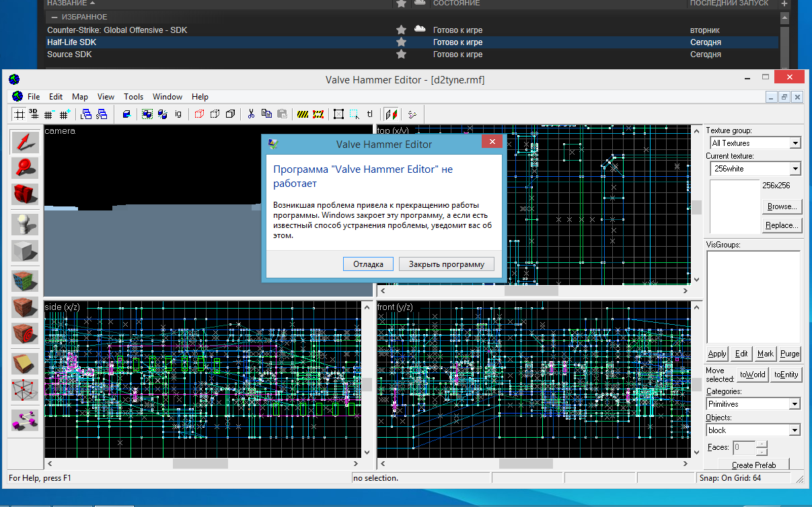Click the side (x/z) view horizontal scrollbar thumb
812x507 pixels.
200,464
